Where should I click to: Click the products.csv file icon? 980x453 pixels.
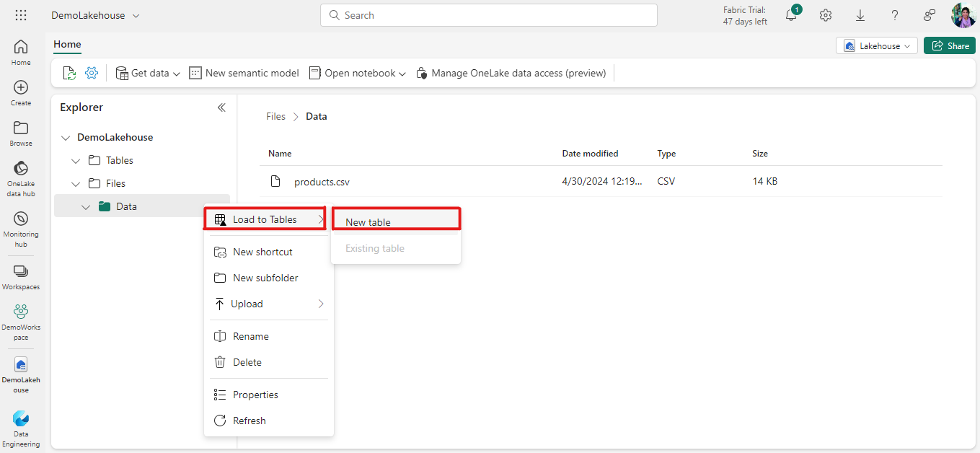pyautogui.click(x=275, y=181)
